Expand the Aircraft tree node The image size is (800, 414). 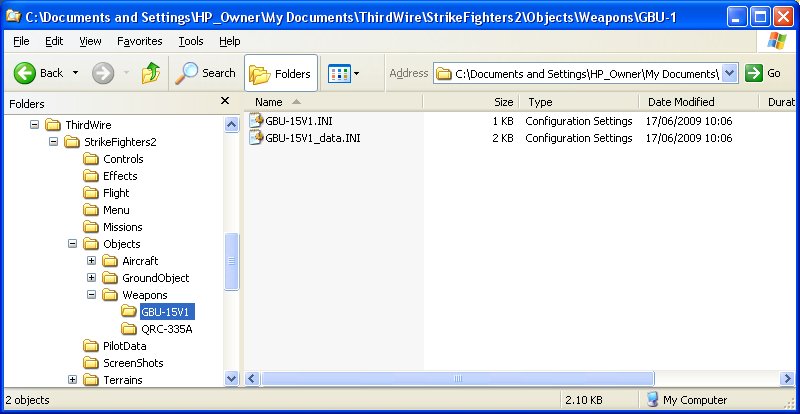coord(91,261)
